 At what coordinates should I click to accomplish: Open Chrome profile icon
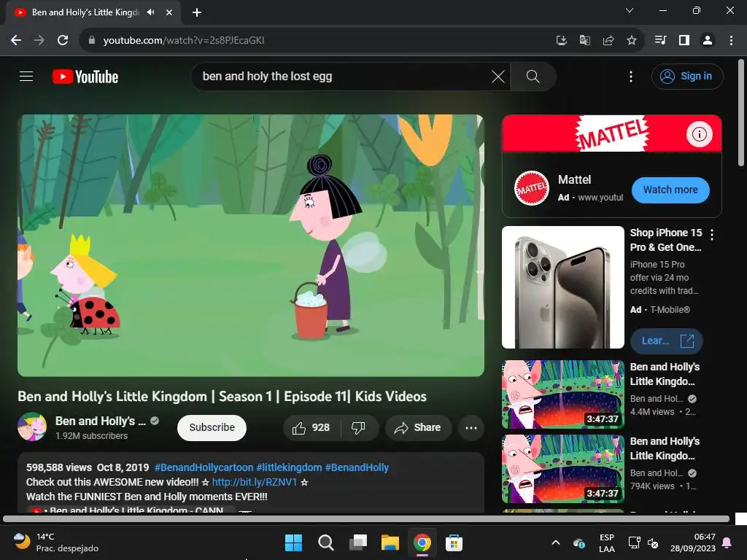708,41
